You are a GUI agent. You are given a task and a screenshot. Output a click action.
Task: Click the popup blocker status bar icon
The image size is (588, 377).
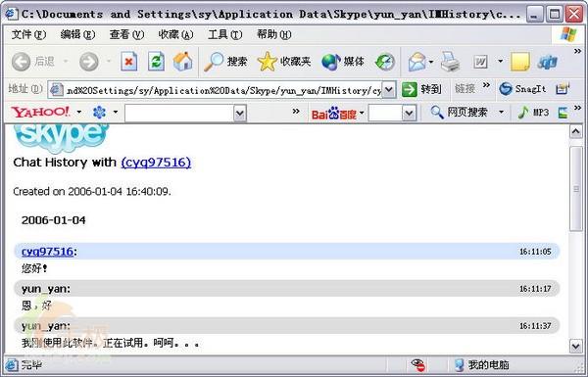pos(417,365)
